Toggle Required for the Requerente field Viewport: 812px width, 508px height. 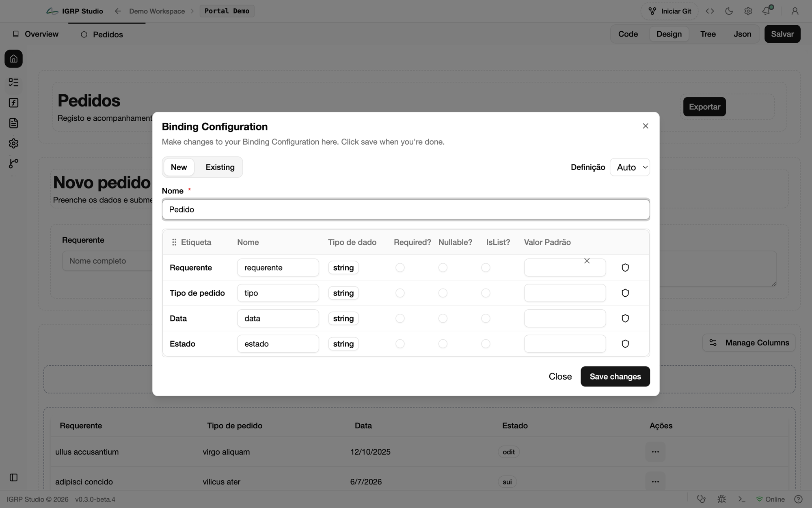(400, 267)
